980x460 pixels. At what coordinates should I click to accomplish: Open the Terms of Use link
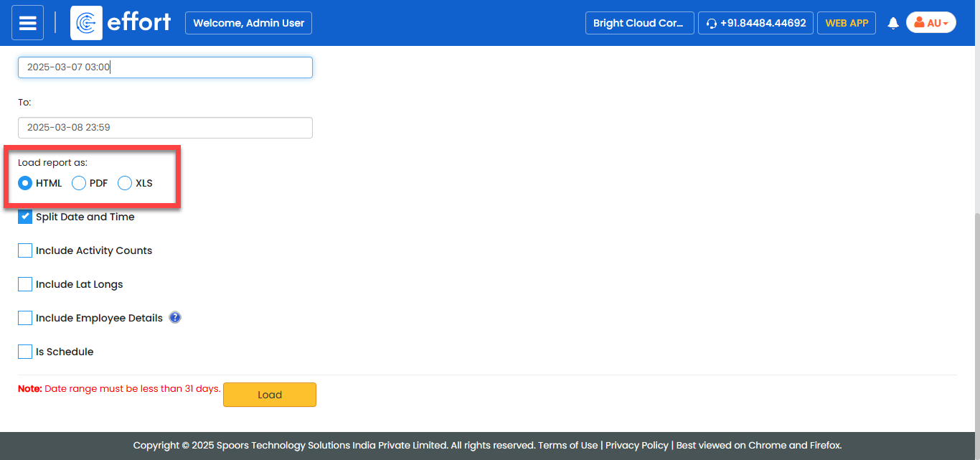567,445
